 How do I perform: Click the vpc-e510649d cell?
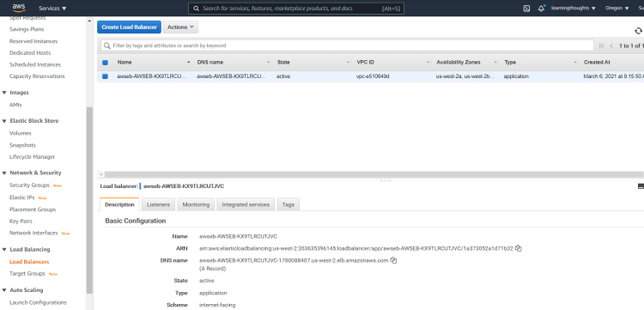pos(373,76)
